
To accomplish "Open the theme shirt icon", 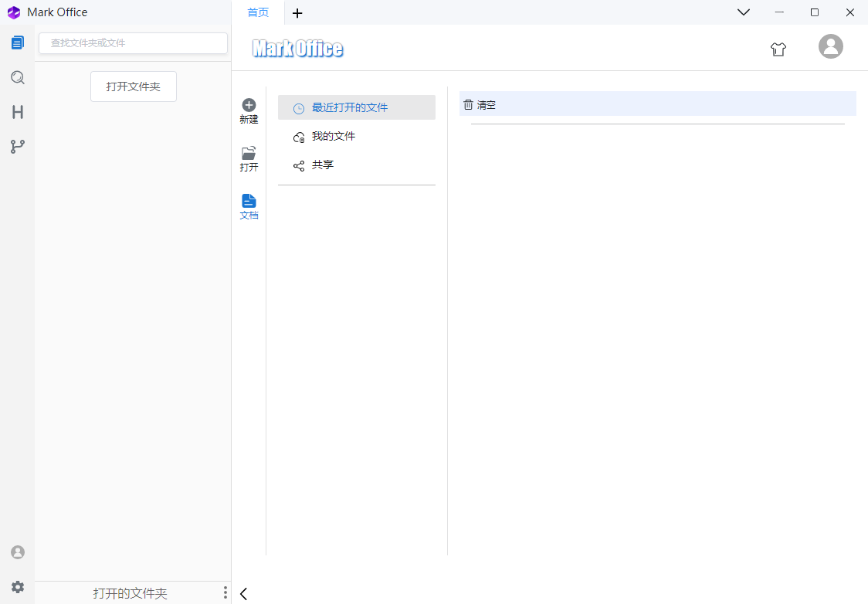I will pyautogui.click(x=778, y=49).
